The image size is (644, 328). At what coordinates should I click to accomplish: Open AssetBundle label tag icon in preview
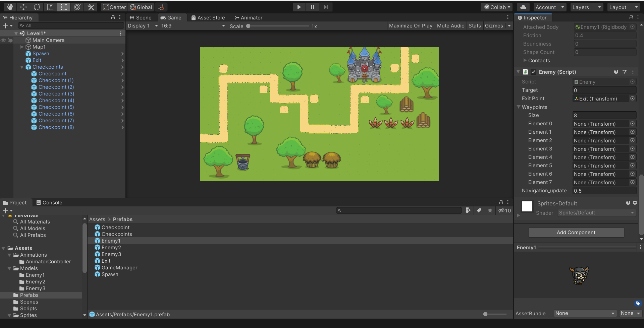point(638,304)
